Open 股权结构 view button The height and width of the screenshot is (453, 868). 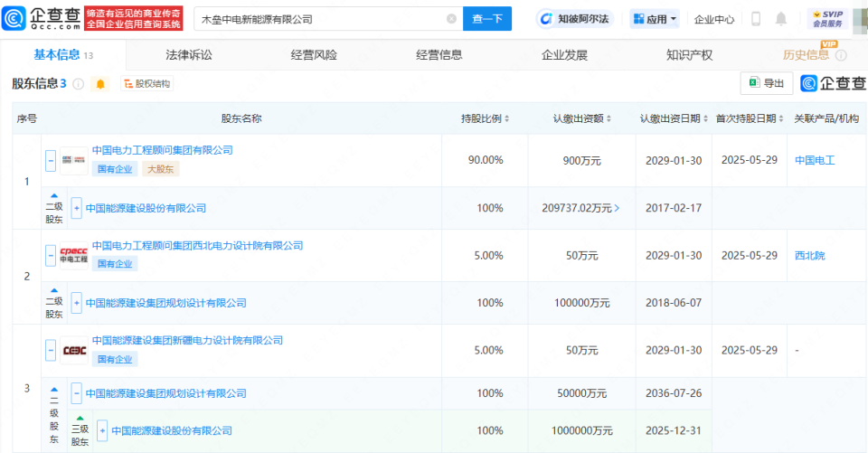(x=146, y=83)
